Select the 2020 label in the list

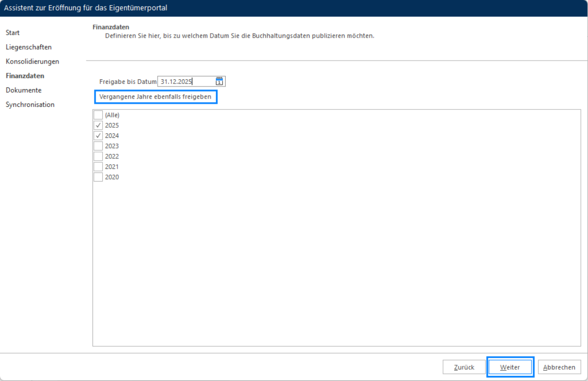[x=112, y=177]
